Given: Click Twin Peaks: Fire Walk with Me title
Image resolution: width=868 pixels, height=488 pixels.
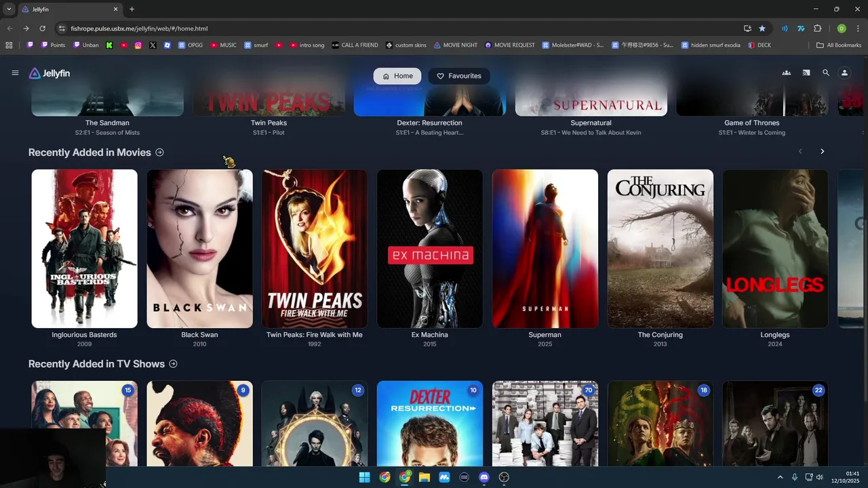Looking at the screenshot, I should click(x=315, y=335).
